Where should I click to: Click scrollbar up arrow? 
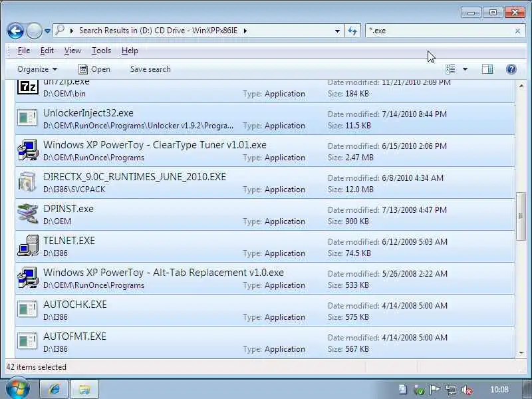(521, 86)
